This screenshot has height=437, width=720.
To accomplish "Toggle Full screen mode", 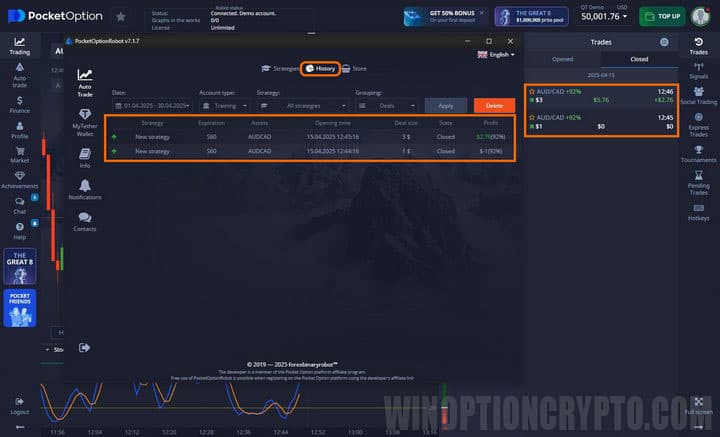I will pos(698,406).
